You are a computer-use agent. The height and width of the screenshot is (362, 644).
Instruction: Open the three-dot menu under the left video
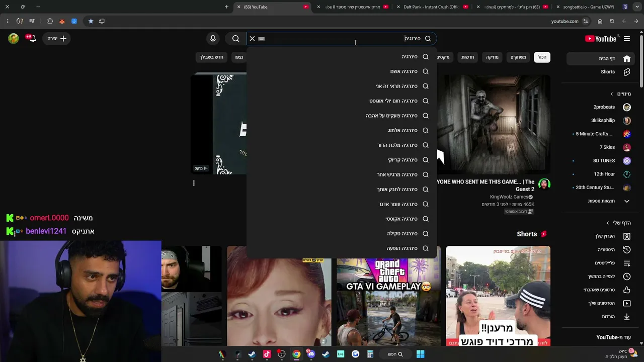194,184
